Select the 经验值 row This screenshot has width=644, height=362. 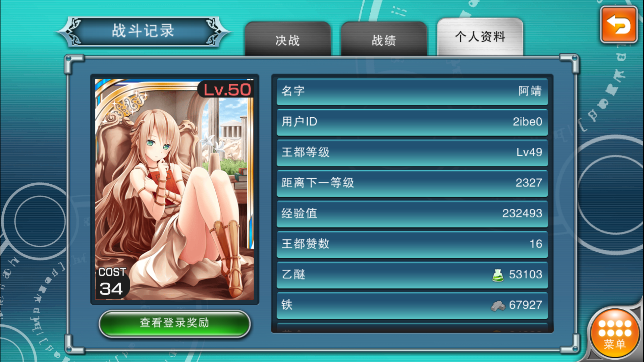pos(412,214)
